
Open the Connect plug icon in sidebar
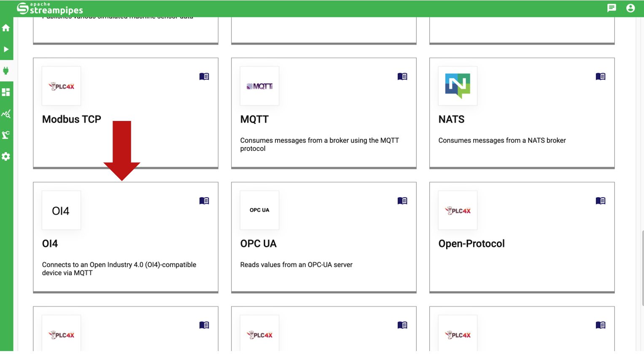(6, 71)
